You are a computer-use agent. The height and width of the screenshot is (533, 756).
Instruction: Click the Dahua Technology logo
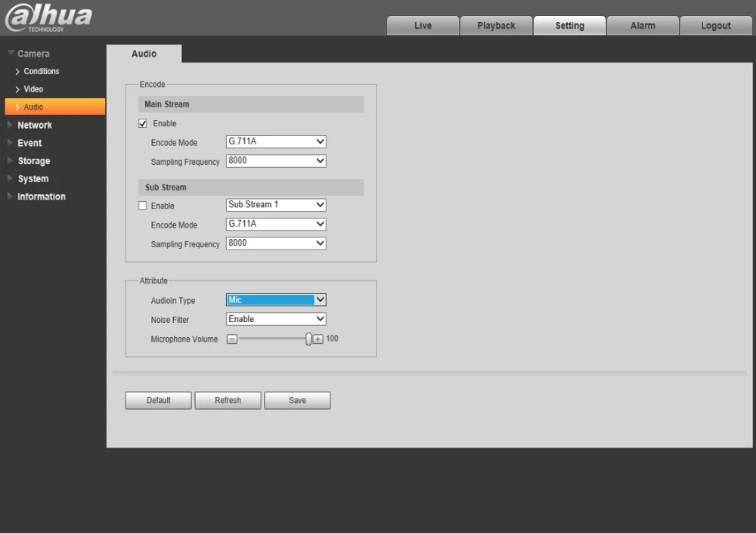pos(48,17)
